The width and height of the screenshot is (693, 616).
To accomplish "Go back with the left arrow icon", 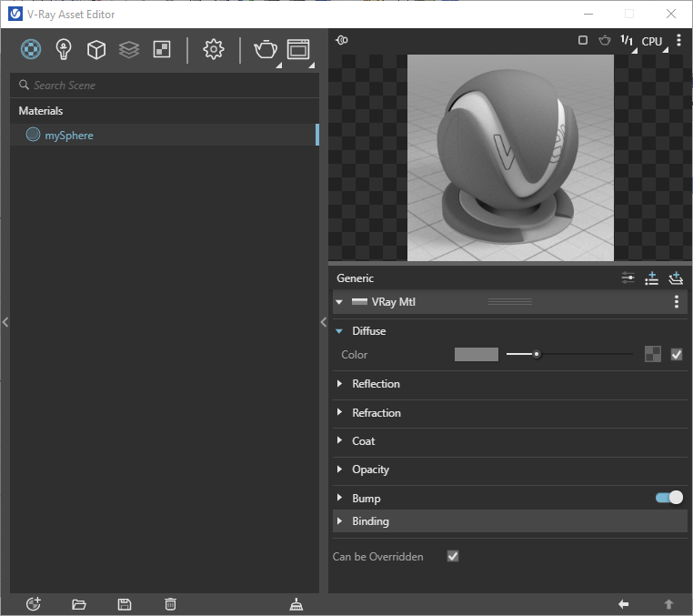I will tap(624, 604).
